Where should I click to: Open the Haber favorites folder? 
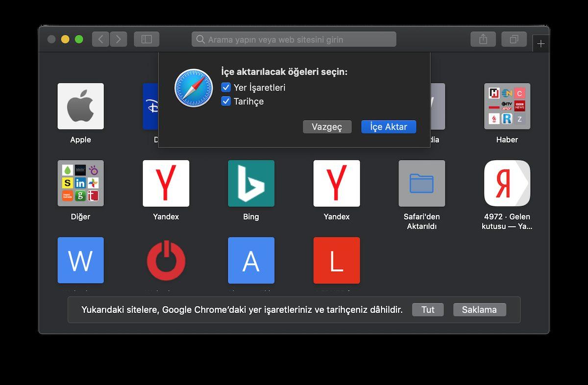(x=507, y=106)
